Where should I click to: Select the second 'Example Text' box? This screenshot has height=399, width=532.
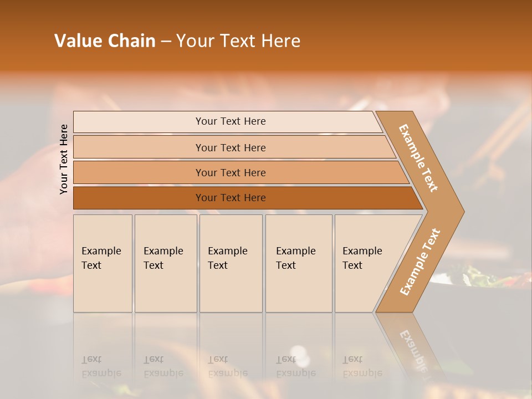pyautogui.click(x=165, y=264)
